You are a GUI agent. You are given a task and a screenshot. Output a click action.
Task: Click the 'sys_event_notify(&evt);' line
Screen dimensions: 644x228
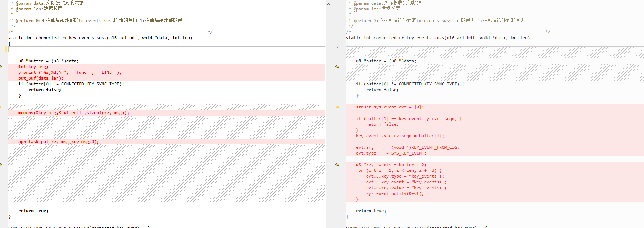pyautogui.click(x=395, y=193)
